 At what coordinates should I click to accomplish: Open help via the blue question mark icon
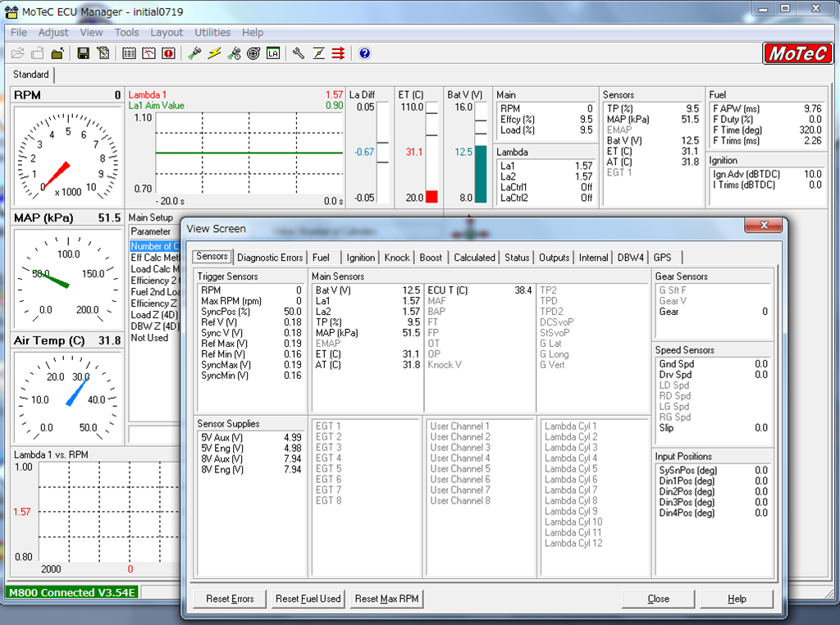tap(365, 53)
